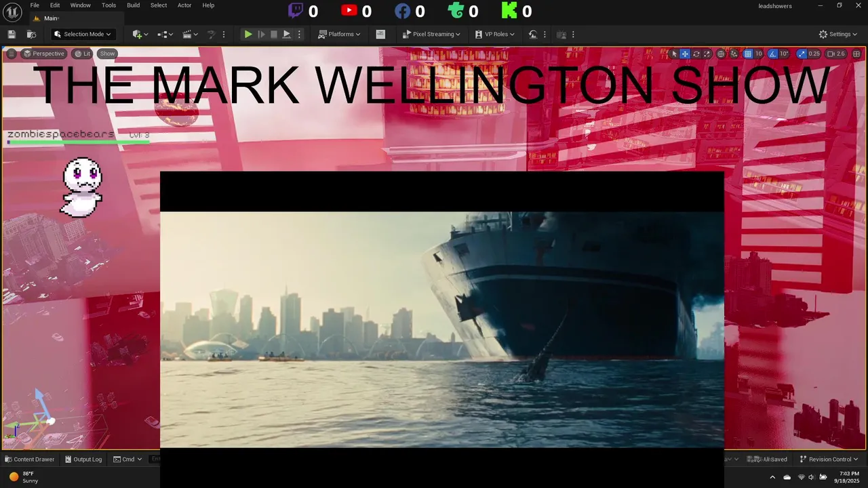Open the Revision Control menu
This screenshot has height=488, width=868.
point(829,459)
